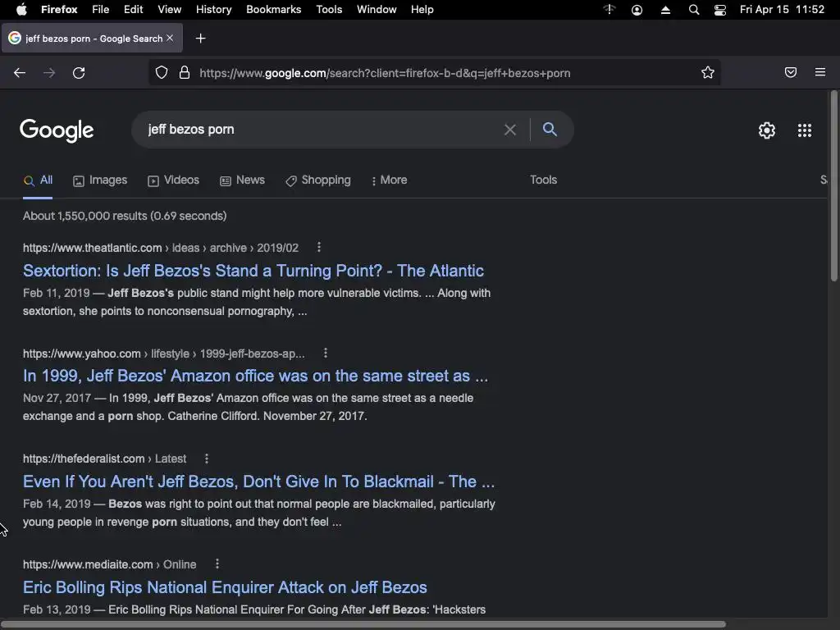Open Google quick settings gear icon

pyautogui.click(x=767, y=130)
